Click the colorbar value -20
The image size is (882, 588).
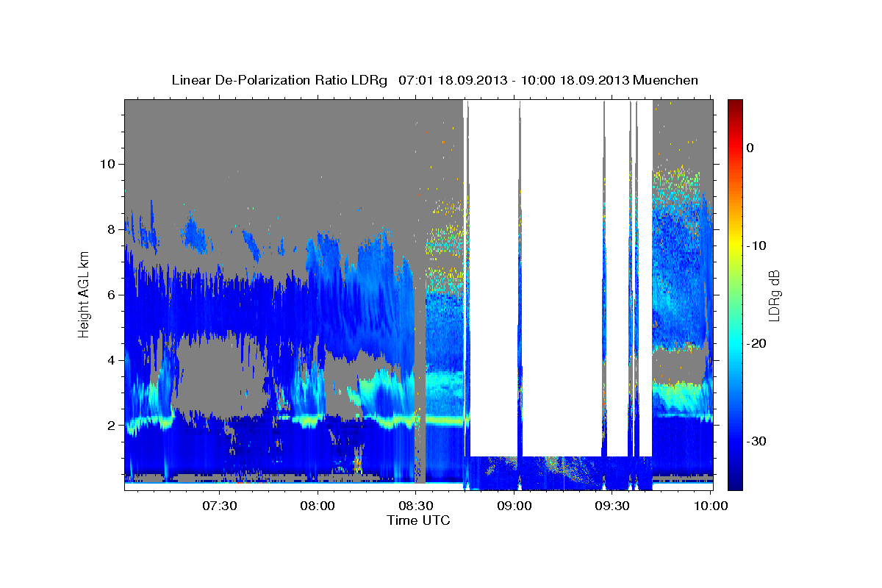click(x=756, y=343)
